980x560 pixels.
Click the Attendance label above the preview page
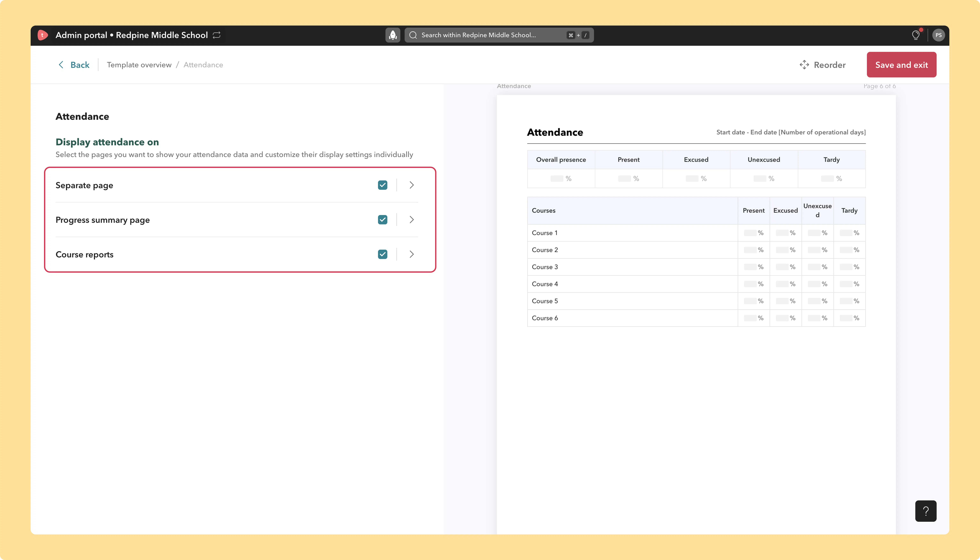click(514, 86)
